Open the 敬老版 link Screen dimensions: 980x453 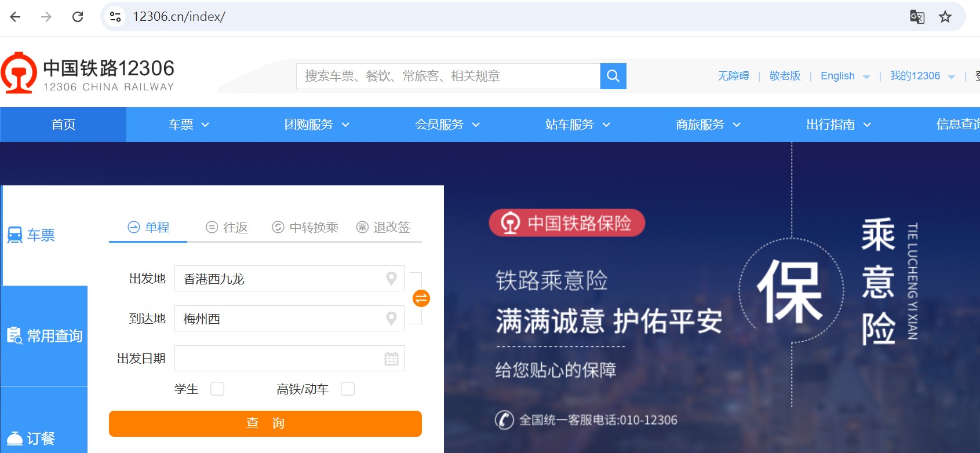coord(785,76)
